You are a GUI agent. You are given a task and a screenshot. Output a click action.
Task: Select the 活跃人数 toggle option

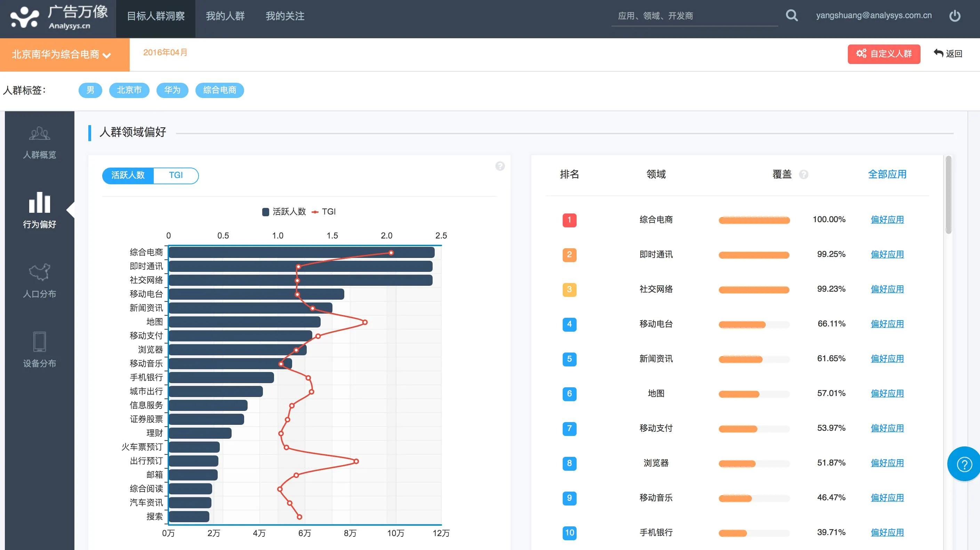(128, 175)
